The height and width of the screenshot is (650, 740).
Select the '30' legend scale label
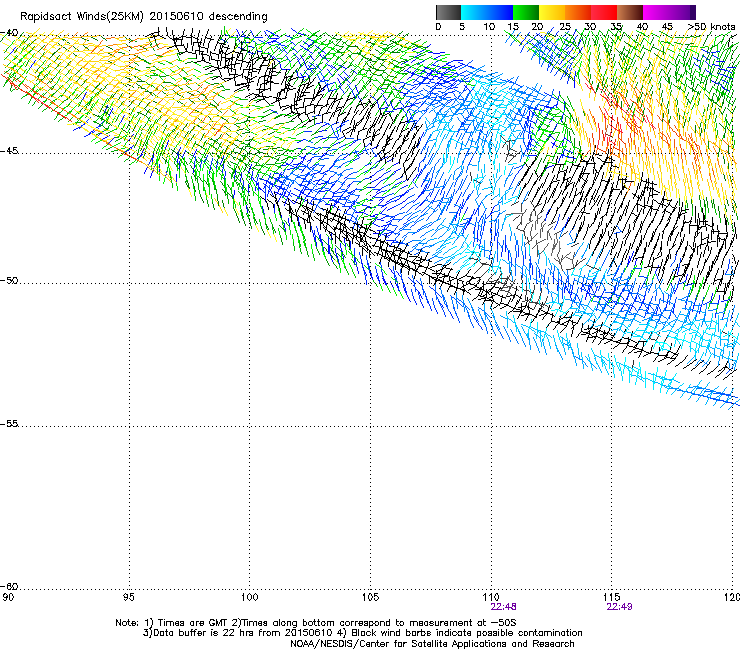(x=590, y=27)
